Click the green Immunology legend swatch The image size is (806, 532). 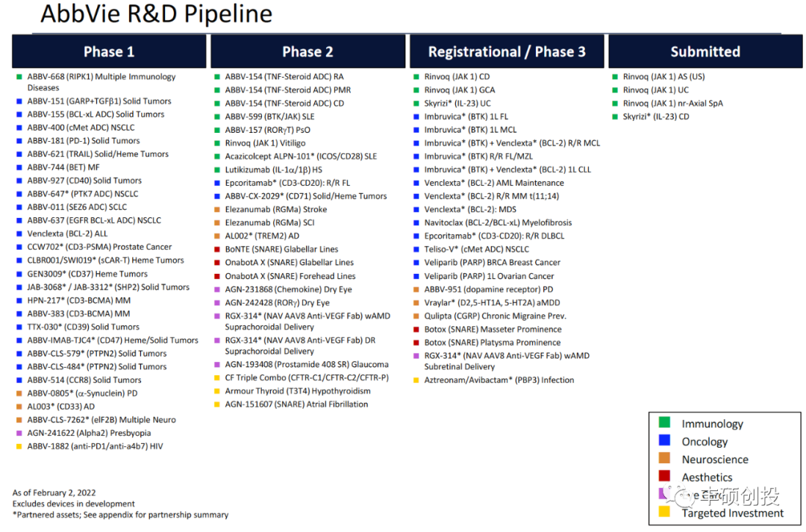pyautogui.click(x=664, y=424)
